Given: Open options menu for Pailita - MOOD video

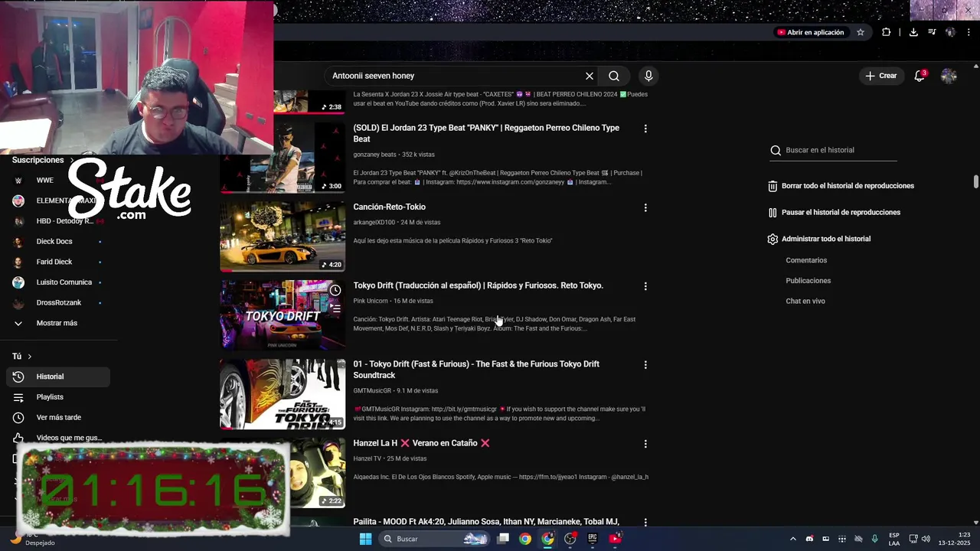Looking at the screenshot, I should (645, 523).
